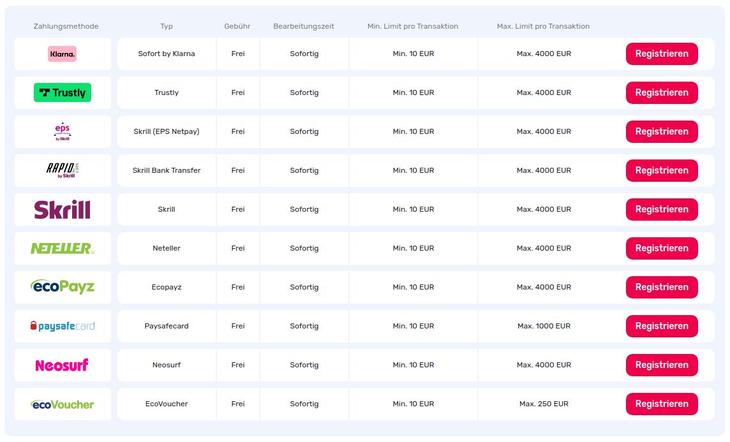Click the Klarna logo
The image size is (730, 442).
(62, 54)
